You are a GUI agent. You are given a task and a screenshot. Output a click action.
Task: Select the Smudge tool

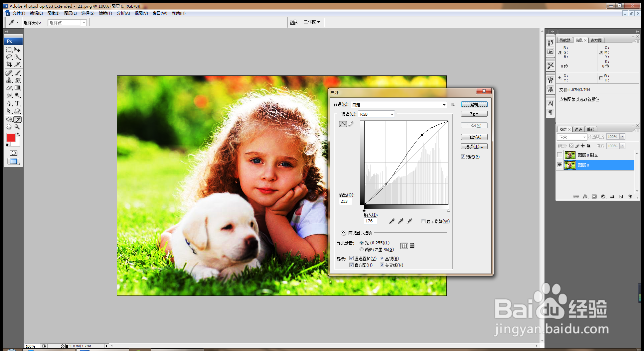(9, 95)
